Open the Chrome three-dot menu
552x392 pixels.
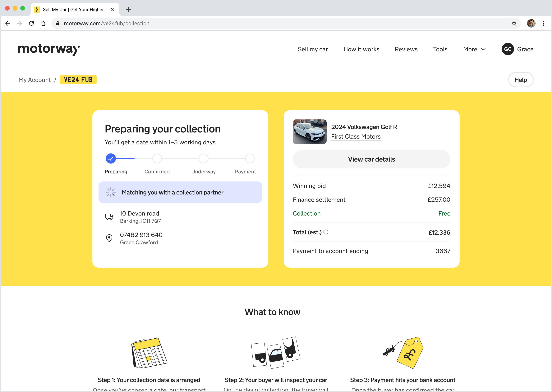[544, 23]
